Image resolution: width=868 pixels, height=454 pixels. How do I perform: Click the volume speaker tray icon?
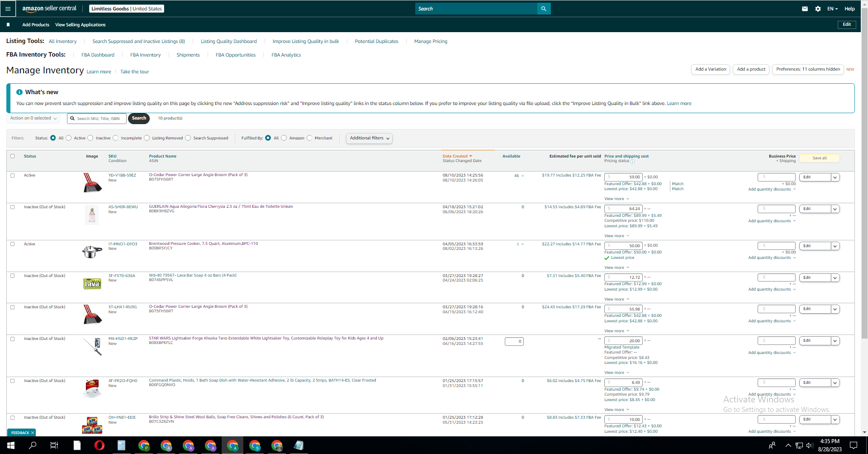tap(810, 445)
